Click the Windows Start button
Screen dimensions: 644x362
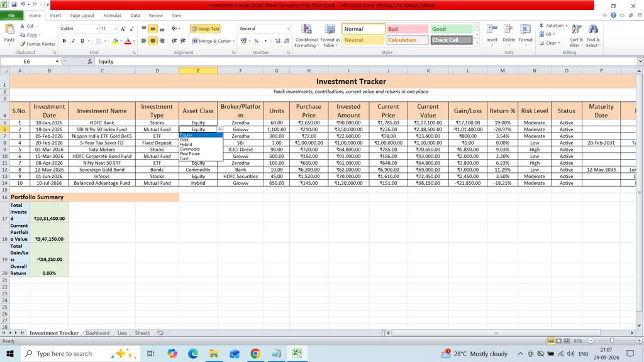pos(10,354)
